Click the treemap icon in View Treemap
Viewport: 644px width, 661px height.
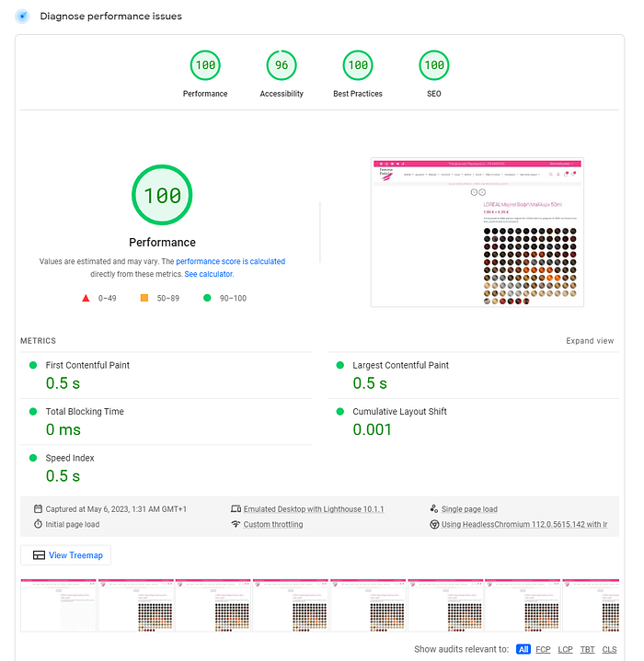[39, 555]
